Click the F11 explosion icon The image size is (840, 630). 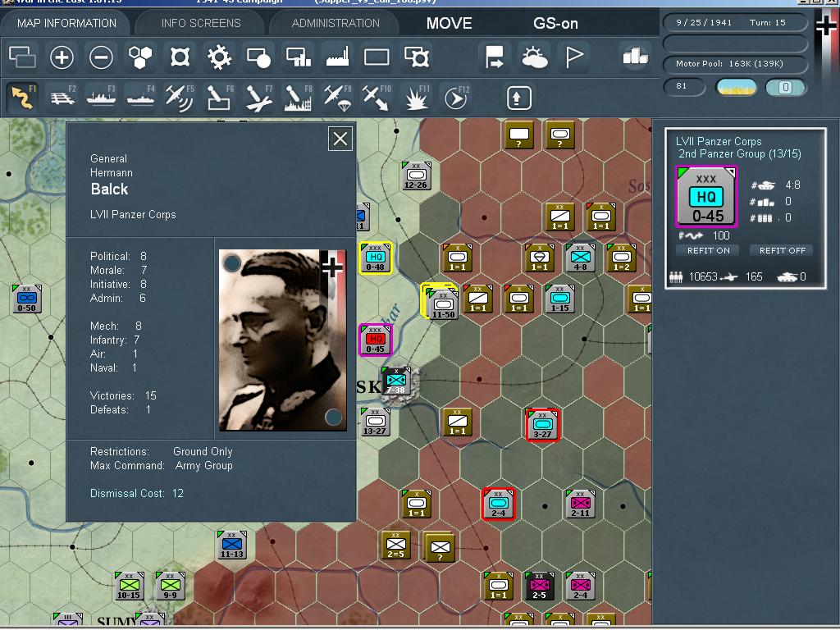(x=416, y=98)
